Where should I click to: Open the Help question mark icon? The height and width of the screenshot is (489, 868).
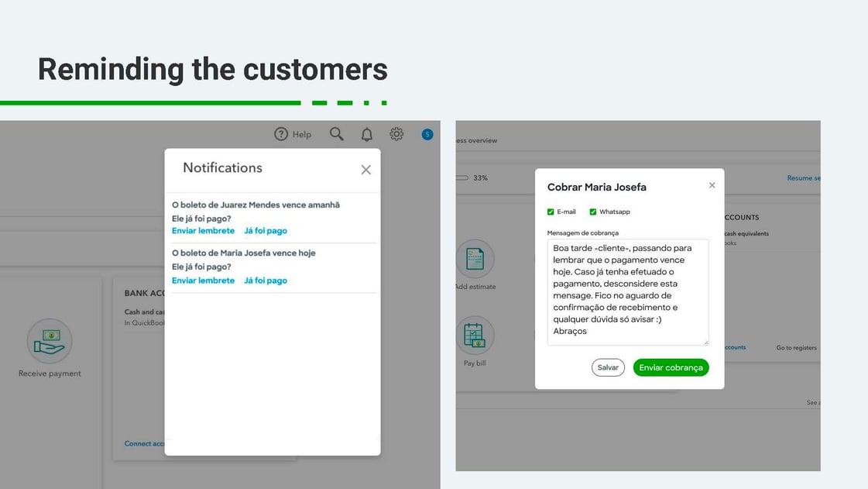[x=281, y=134]
